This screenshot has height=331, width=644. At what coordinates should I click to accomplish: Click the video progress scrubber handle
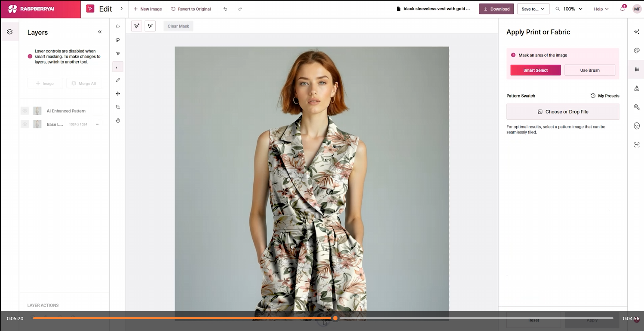[335, 318]
